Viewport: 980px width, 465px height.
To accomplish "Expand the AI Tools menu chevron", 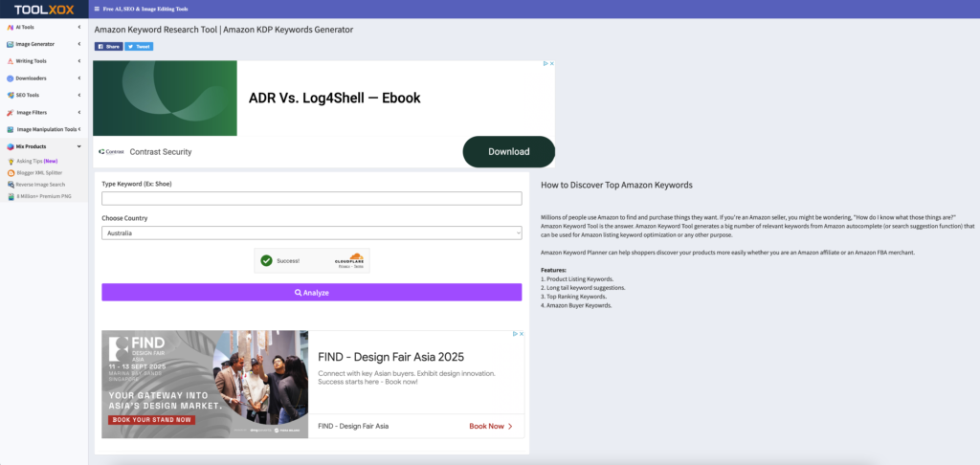I will [79, 28].
